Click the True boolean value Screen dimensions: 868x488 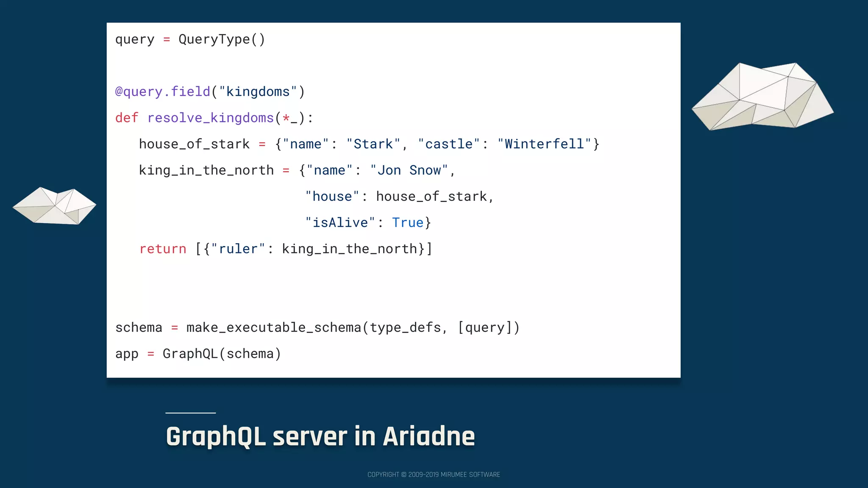coord(407,223)
